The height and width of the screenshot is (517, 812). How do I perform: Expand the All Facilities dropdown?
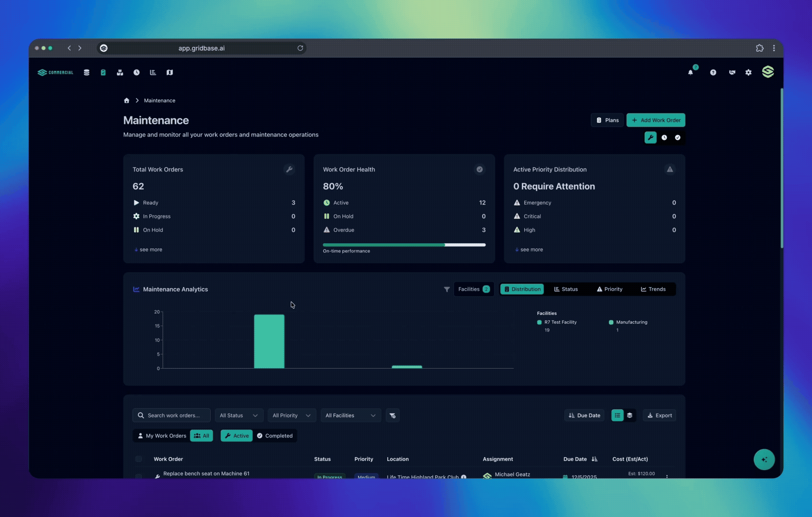point(350,416)
